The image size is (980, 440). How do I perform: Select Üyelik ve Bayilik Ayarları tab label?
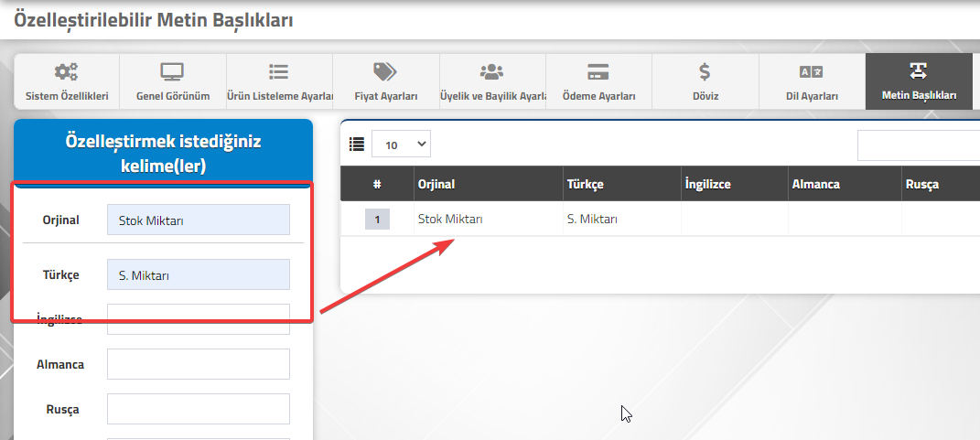492,96
